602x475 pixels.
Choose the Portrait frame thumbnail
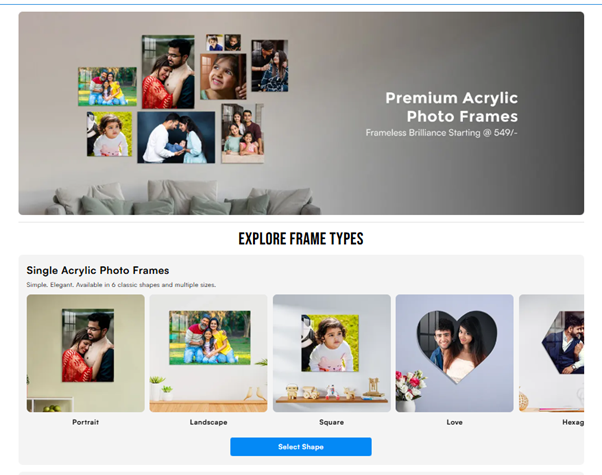tap(85, 353)
